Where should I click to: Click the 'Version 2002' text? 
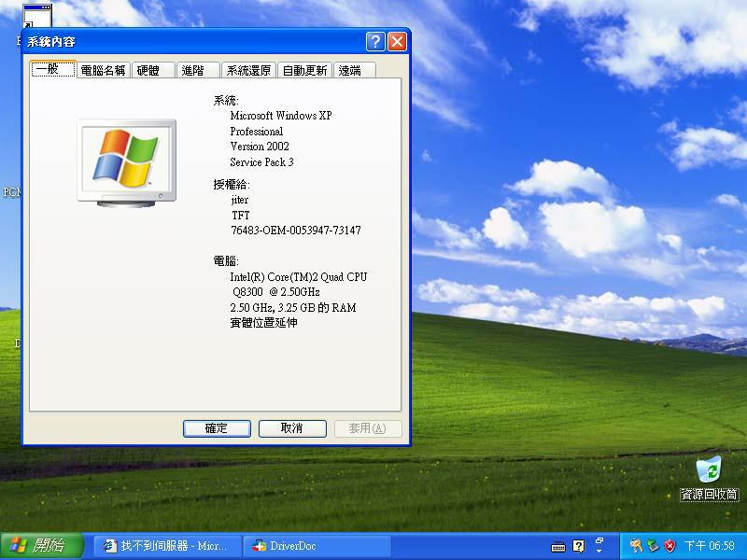[260, 147]
